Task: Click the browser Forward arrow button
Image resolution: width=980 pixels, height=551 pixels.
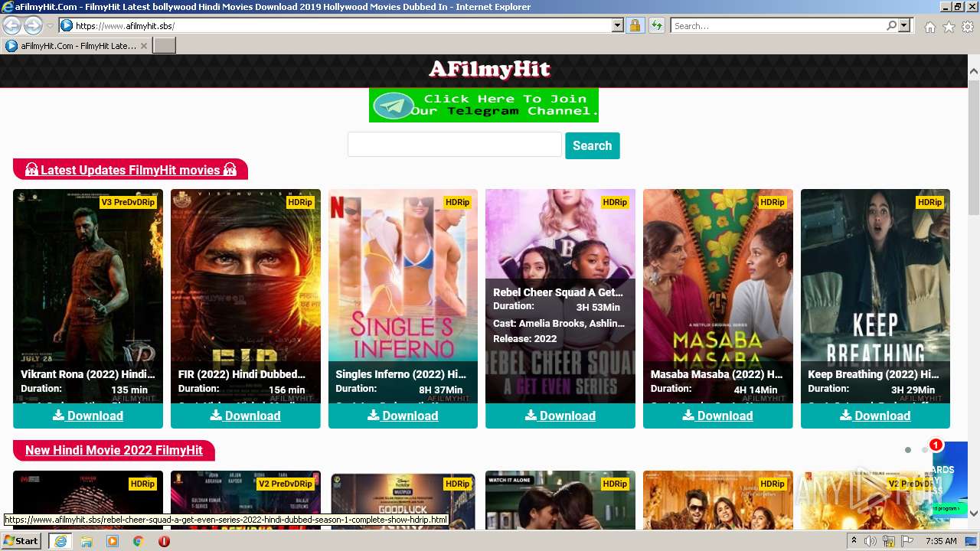Action: (x=33, y=25)
